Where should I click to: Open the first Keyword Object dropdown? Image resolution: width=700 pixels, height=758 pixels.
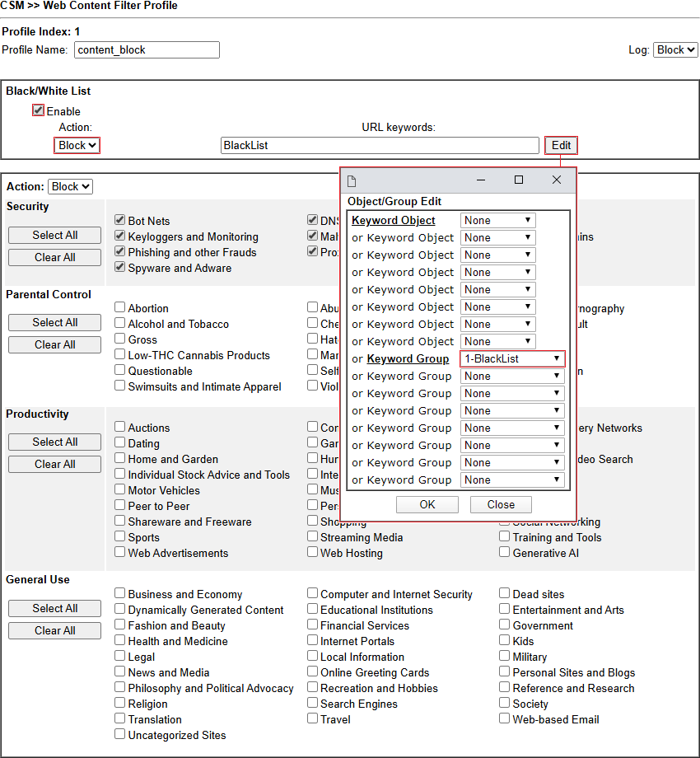pyautogui.click(x=498, y=220)
